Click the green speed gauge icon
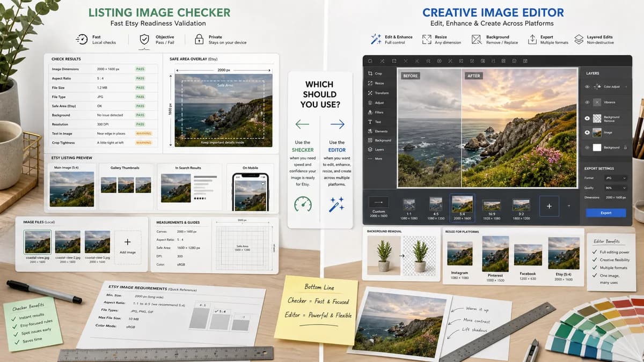Screen dimensions: 644x362 (303, 204)
